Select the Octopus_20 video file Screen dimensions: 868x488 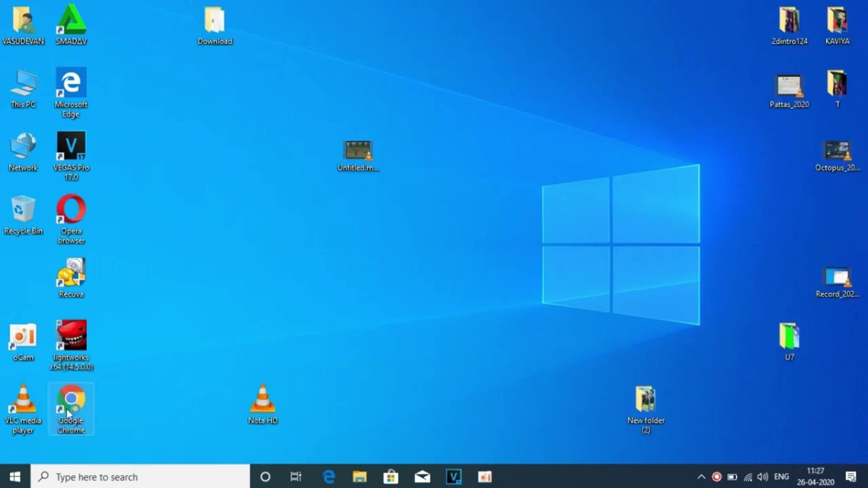[x=837, y=156]
